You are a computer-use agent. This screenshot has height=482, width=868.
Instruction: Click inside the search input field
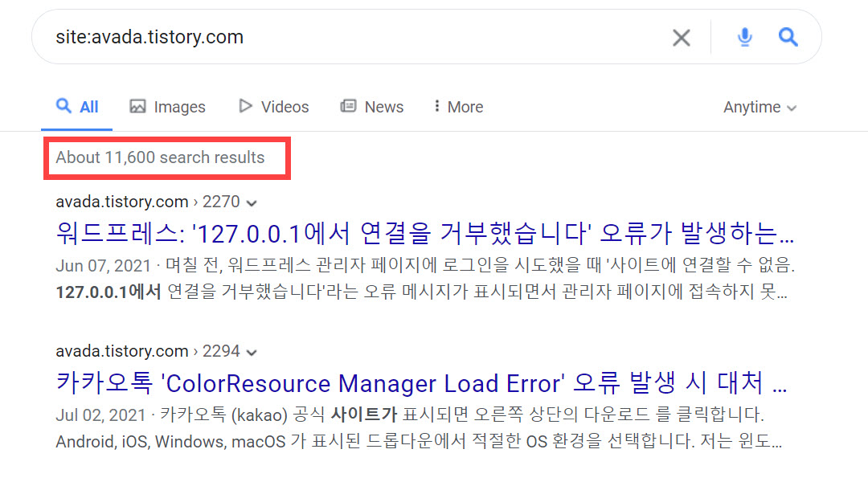tap(321, 37)
